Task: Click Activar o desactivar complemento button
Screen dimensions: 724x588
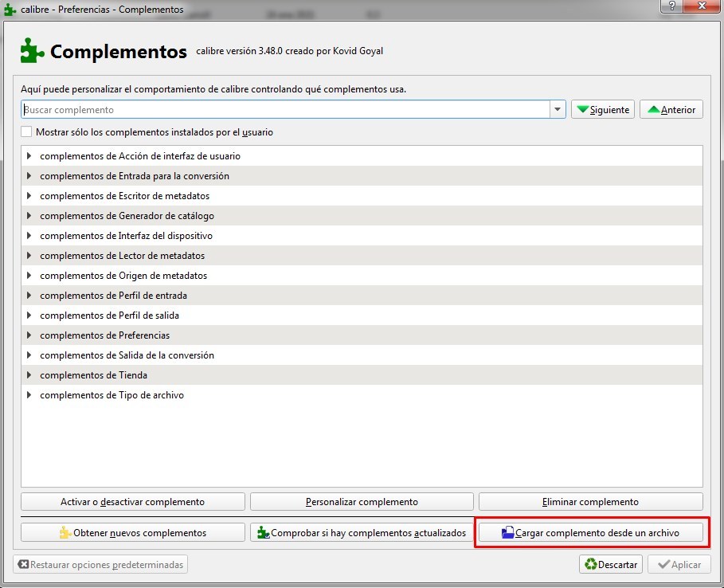Action: [132, 502]
